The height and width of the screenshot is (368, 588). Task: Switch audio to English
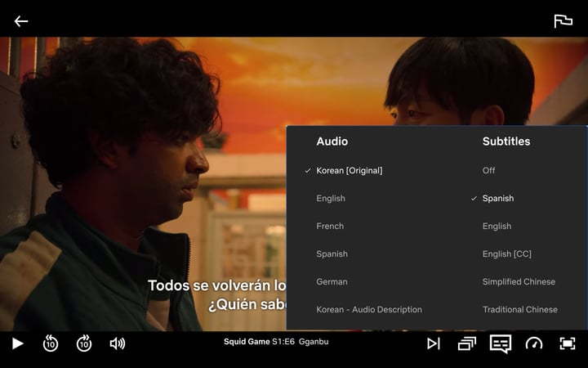point(331,199)
